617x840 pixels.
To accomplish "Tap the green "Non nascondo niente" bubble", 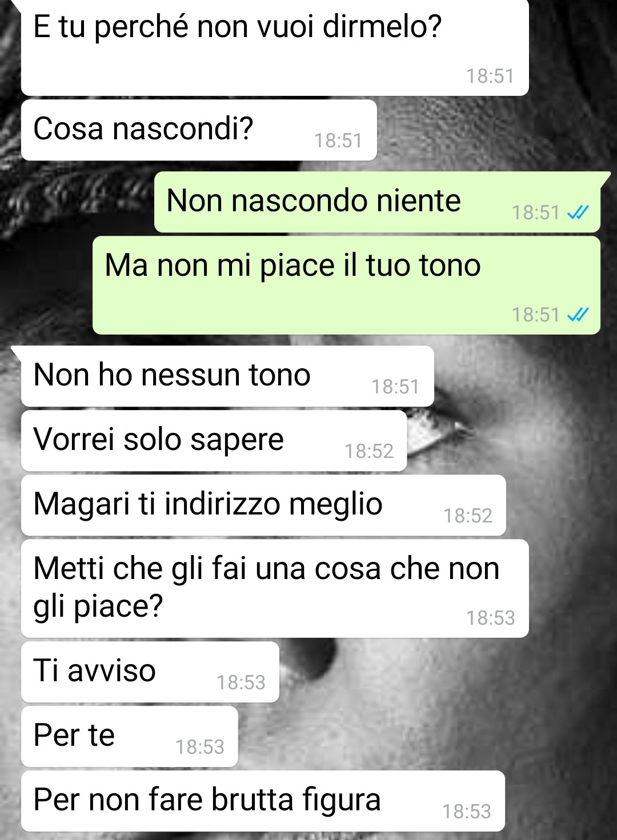I will click(377, 202).
